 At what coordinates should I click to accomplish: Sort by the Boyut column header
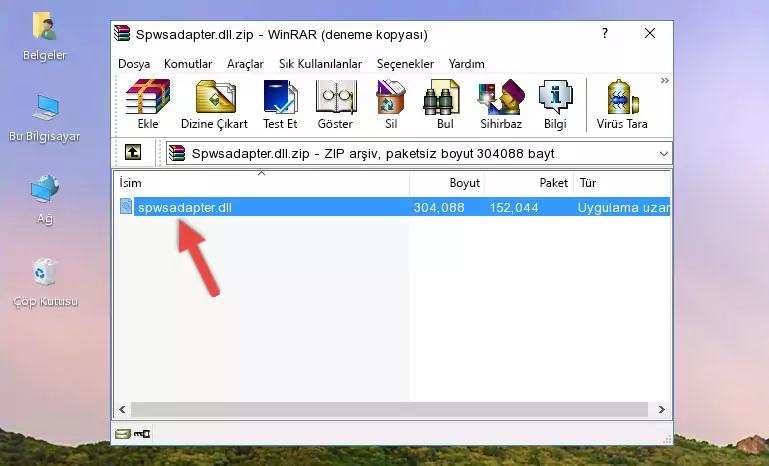(x=447, y=183)
